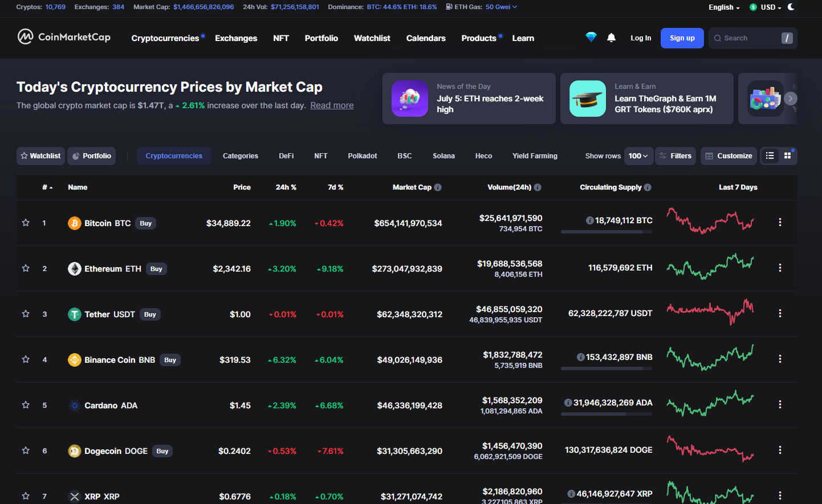Switch to list view layout
This screenshot has width=822, height=504.
pyautogui.click(x=770, y=155)
